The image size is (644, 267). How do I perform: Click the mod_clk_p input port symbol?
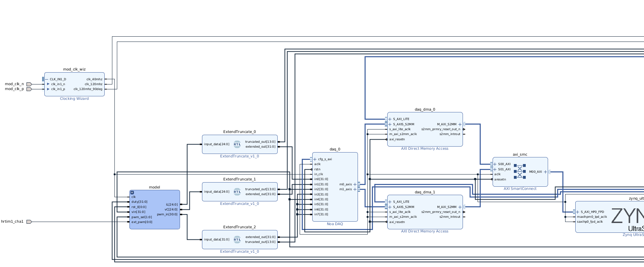(29, 89)
